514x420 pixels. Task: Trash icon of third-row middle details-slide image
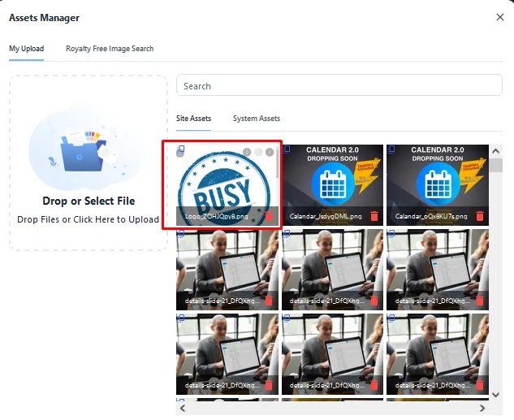click(x=374, y=385)
